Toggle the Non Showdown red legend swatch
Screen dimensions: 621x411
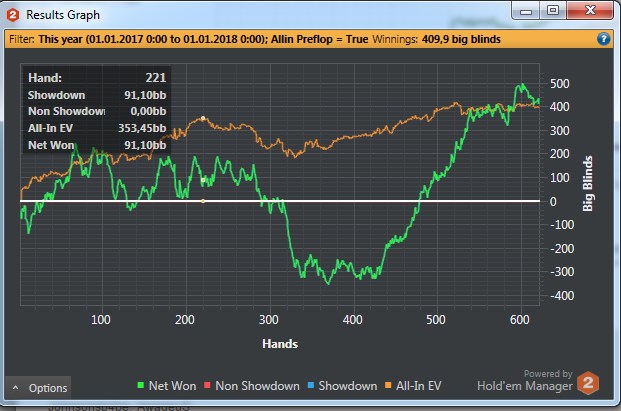pos(207,385)
